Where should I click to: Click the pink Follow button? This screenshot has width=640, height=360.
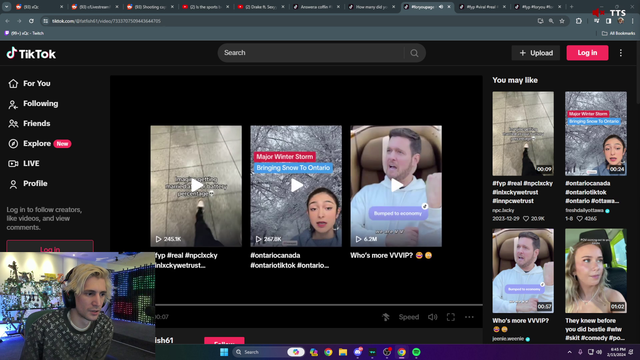point(224,341)
